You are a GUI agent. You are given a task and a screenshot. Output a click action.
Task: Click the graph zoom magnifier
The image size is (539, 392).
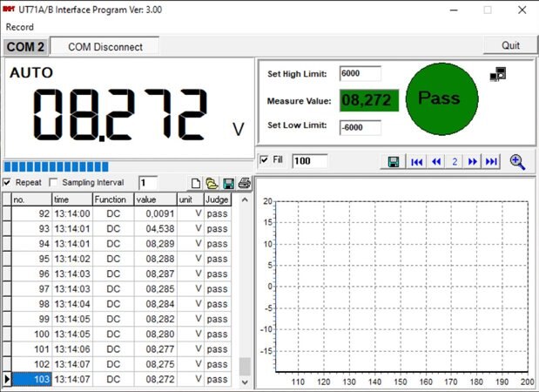point(518,161)
